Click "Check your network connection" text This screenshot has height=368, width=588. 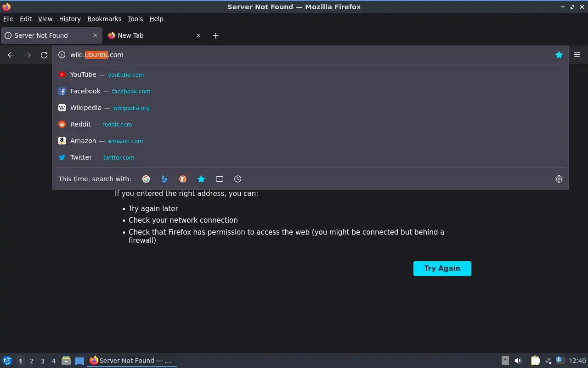[x=183, y=220]
